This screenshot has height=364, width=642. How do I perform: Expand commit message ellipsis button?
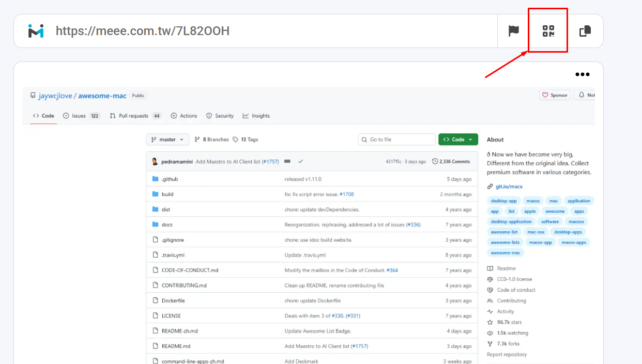287,162
